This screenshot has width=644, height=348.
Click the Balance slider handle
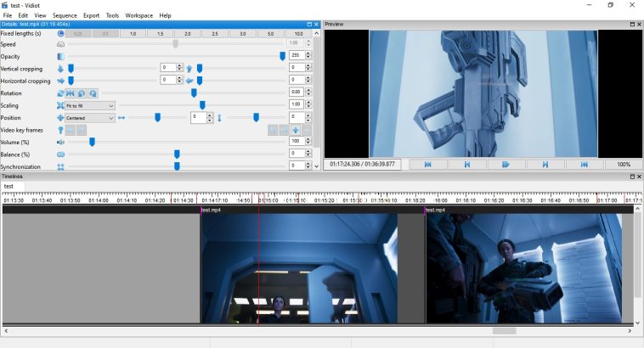[177, 154]
